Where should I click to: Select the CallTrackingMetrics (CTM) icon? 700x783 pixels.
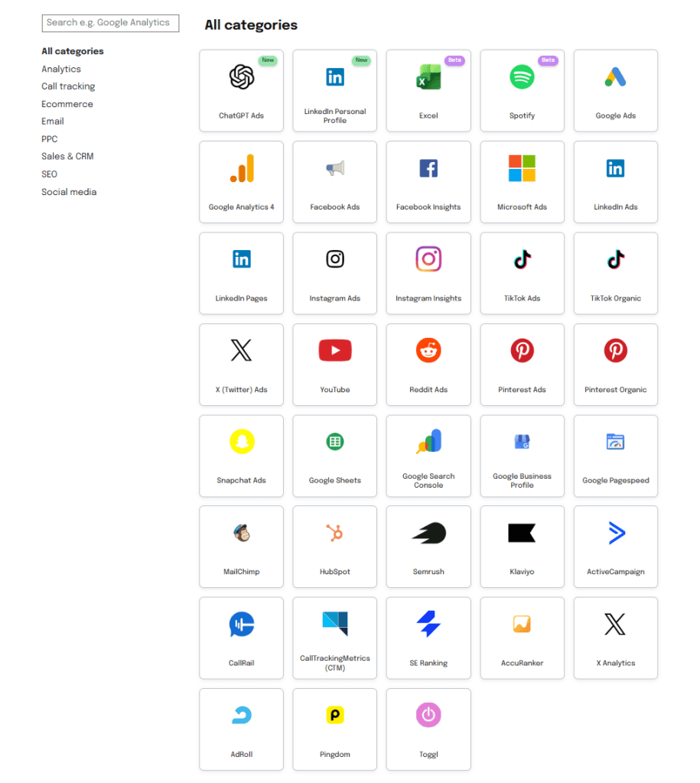pos(335,623)
